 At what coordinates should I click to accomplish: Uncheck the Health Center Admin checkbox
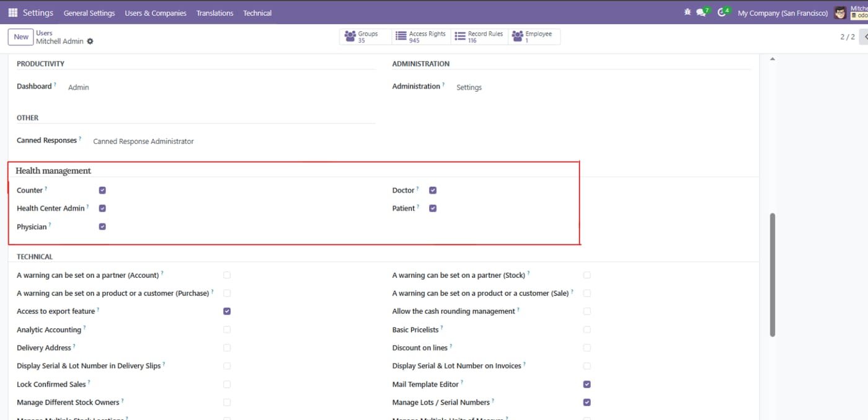[x=102, y=208]
